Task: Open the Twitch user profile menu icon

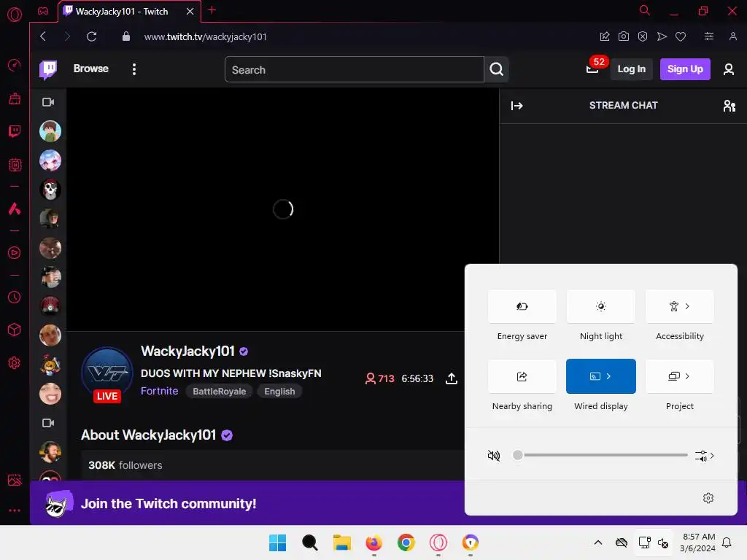Action: pyautogui.click(x=729, y=69)
